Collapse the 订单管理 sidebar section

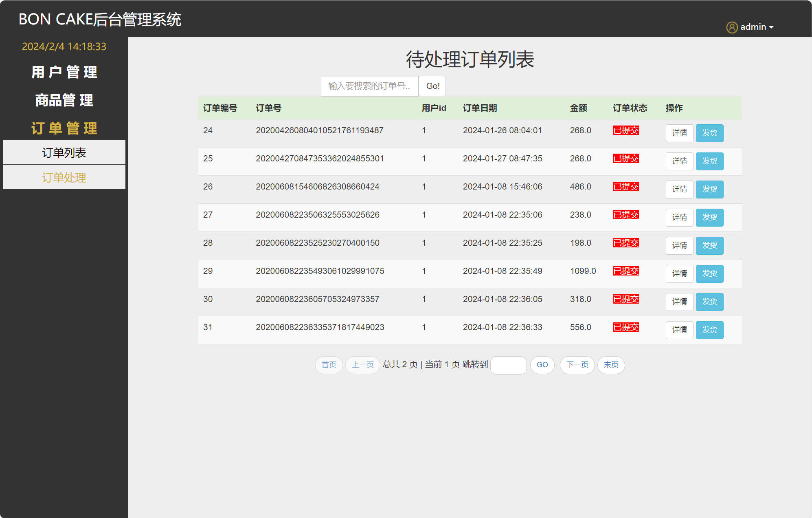(x=64, y=128)
